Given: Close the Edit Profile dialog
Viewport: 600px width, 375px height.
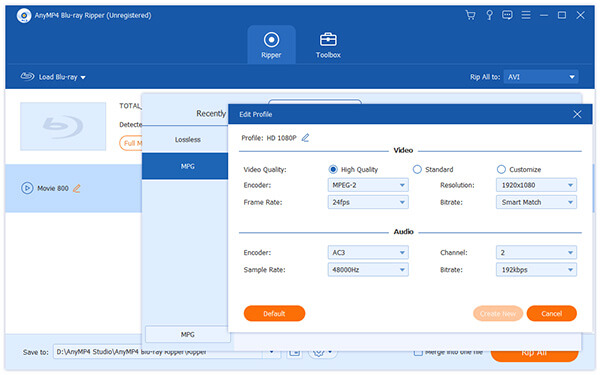Looking at the screenshot, I should tap(577, 114).
